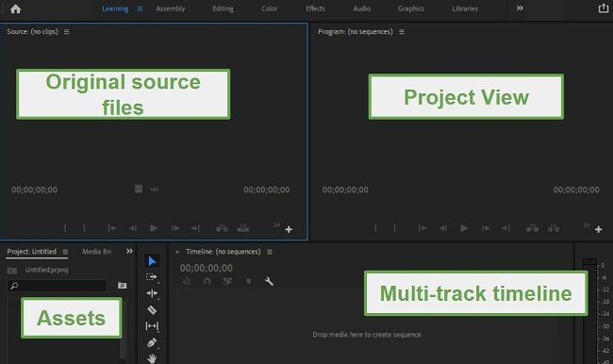
Task: Go to Out point in Program monitor
Action: tap(506, 228)
